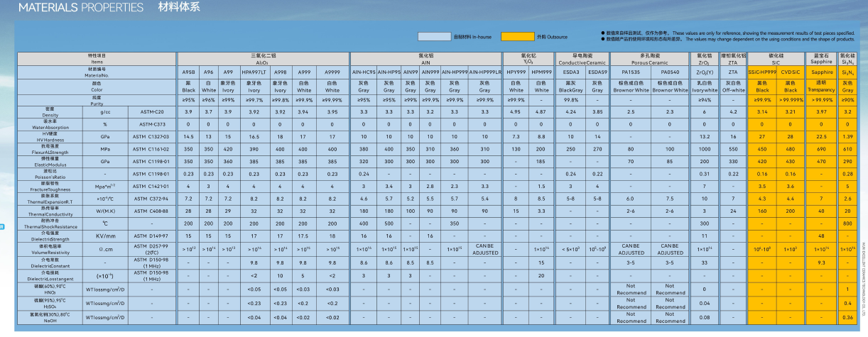Click material number 'A9999'

point(332,72)
